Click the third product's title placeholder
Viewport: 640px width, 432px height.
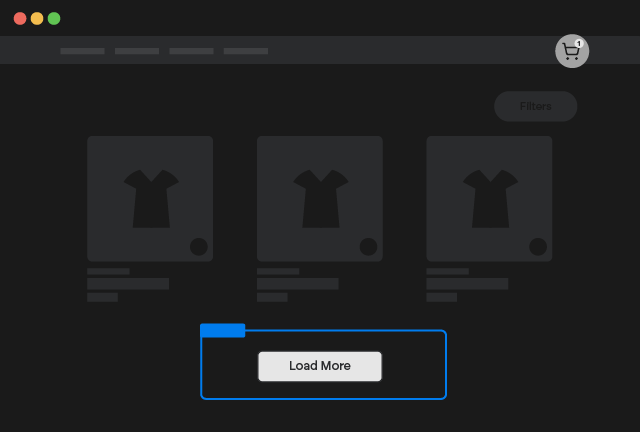click(x=467, y=284)
